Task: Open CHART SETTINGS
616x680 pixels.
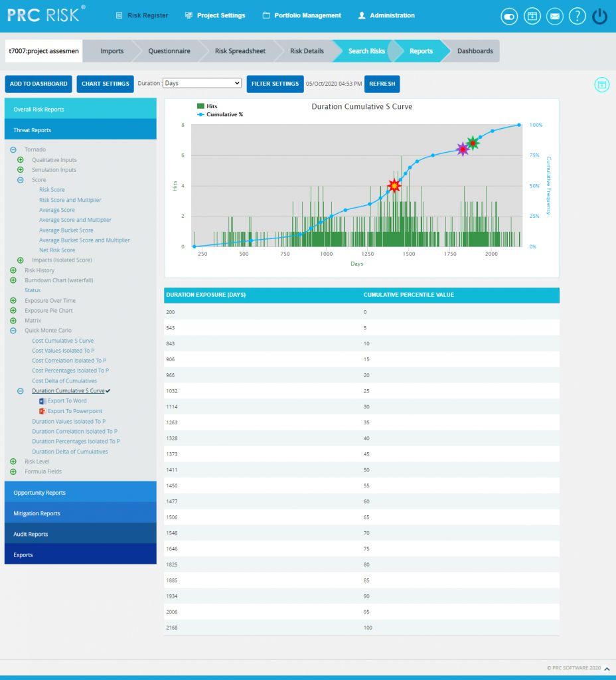Action: click(x=106, y=84)
